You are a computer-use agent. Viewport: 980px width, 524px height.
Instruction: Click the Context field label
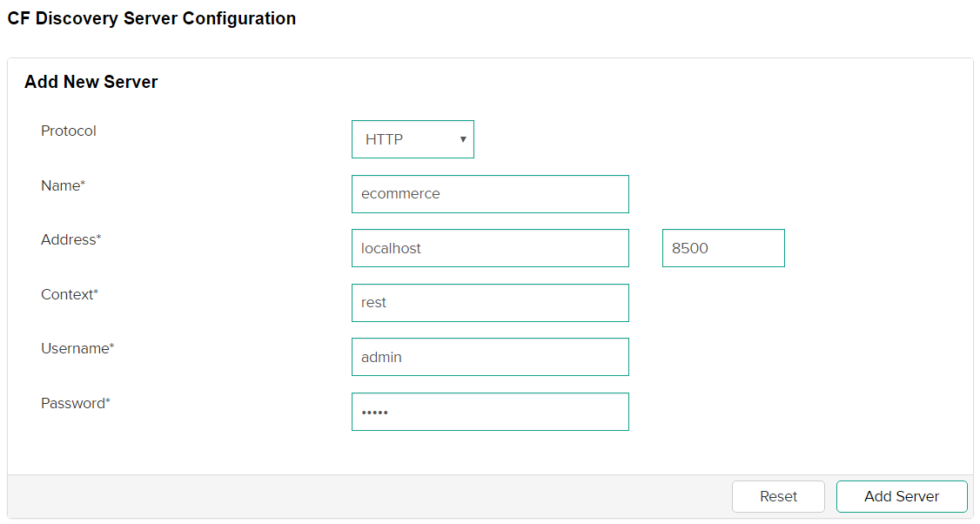tap(66, 294)
